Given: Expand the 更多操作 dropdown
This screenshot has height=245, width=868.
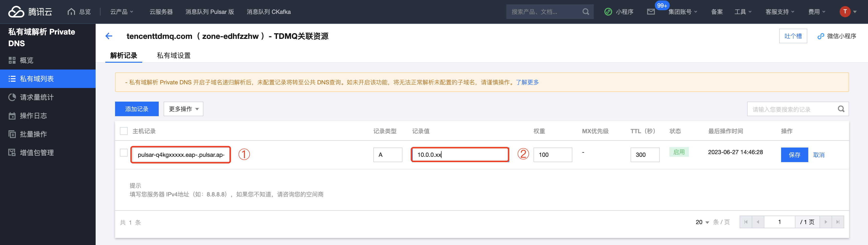Looking at the screenshot, I should pos(183,109).
